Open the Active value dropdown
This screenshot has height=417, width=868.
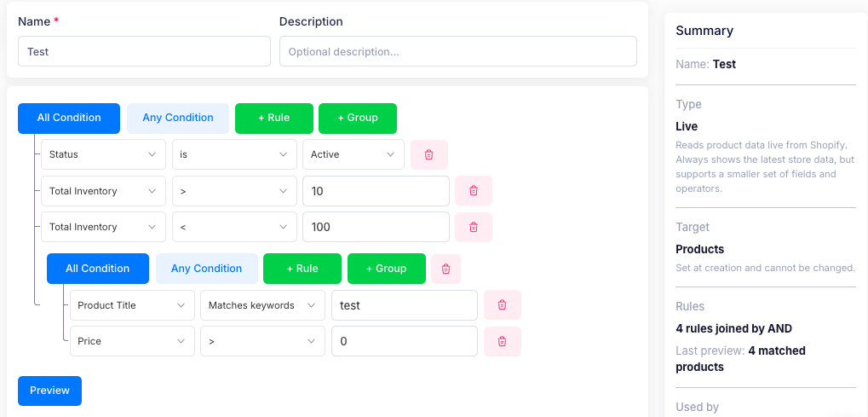coord(354,154)
